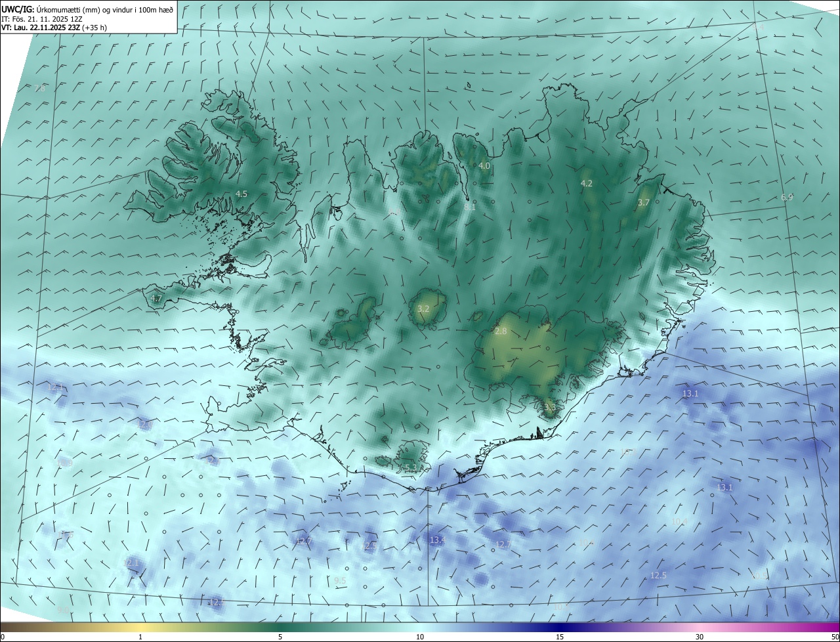840x642 pixels.
Task: Click the 1 tick on the color scale
Action: pyautogui.click(x=140, y=637)
